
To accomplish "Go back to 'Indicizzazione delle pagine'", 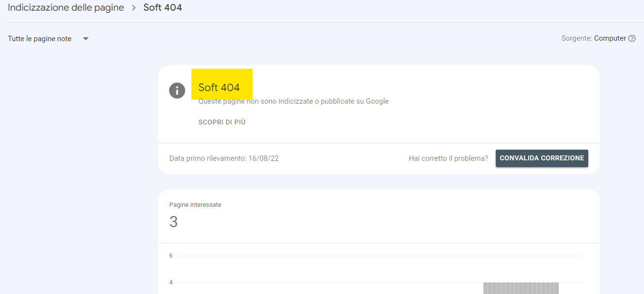I will pos(66,8).
